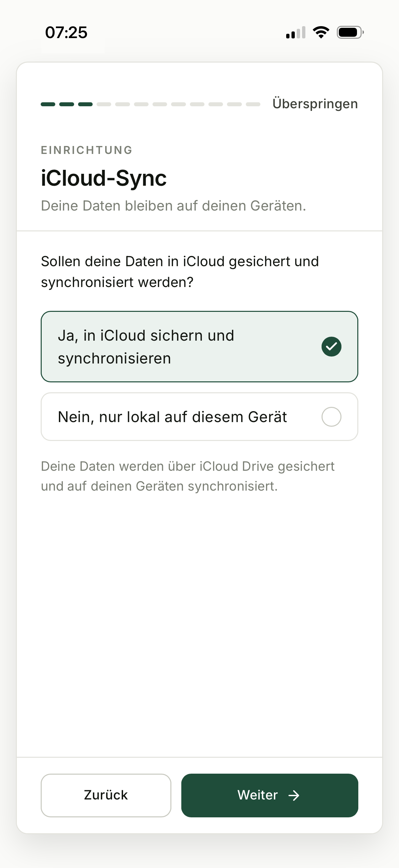Tap the battery status icon
The height and width of the screenshot is (868, 399).
(350, 32)
